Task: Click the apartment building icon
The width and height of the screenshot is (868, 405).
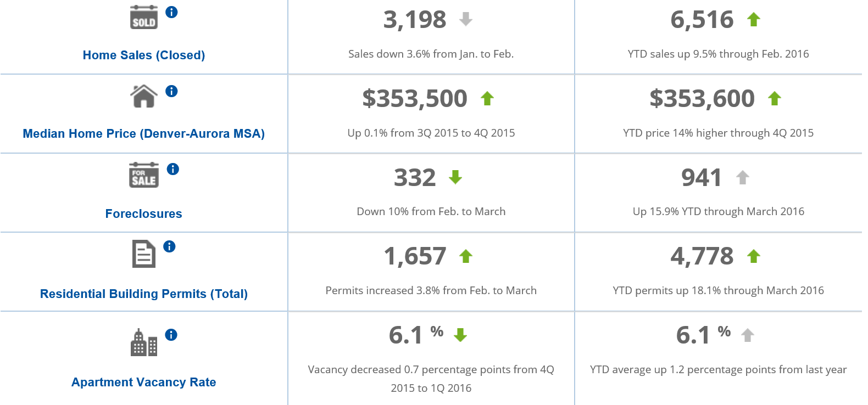Action: [x=144, y=342]
